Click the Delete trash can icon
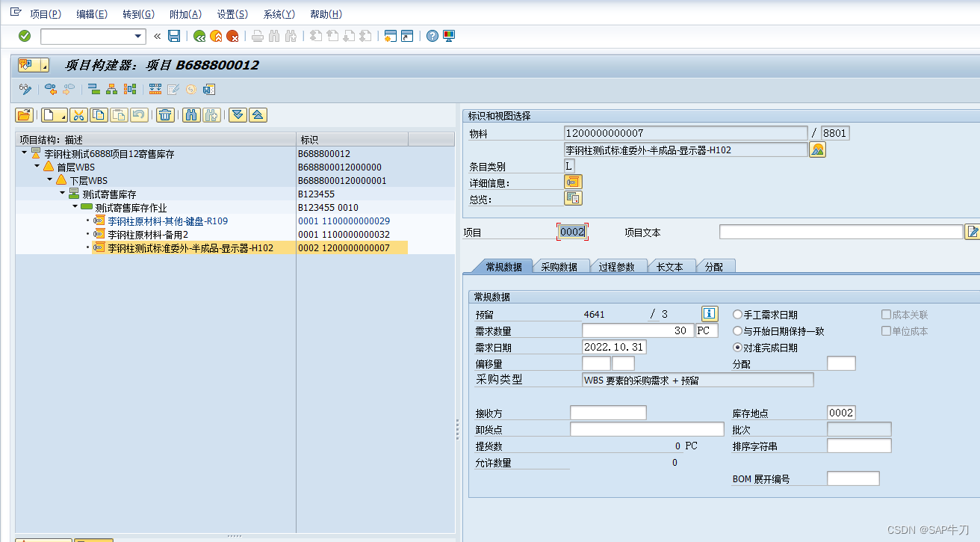 166,115
